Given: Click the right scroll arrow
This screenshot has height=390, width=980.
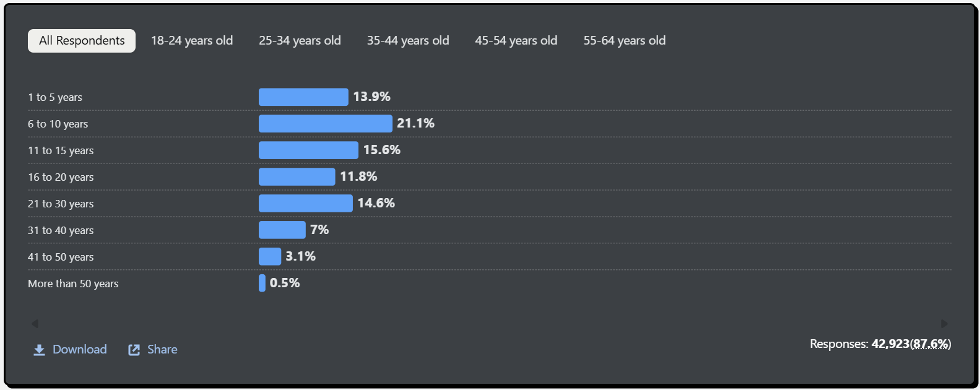Looking at the screenshot, I should tap(944, 324).
